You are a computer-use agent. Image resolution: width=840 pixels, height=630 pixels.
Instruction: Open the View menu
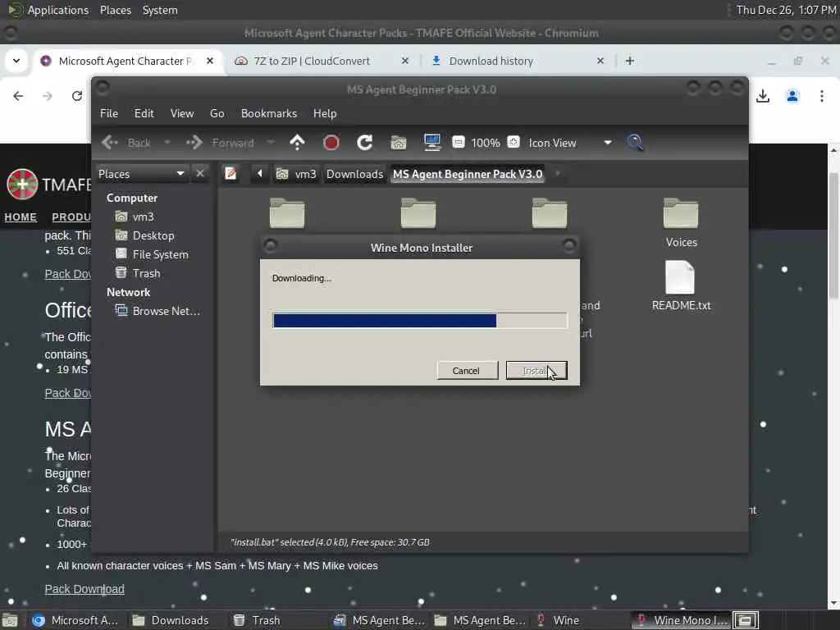(x=182, y=113)
